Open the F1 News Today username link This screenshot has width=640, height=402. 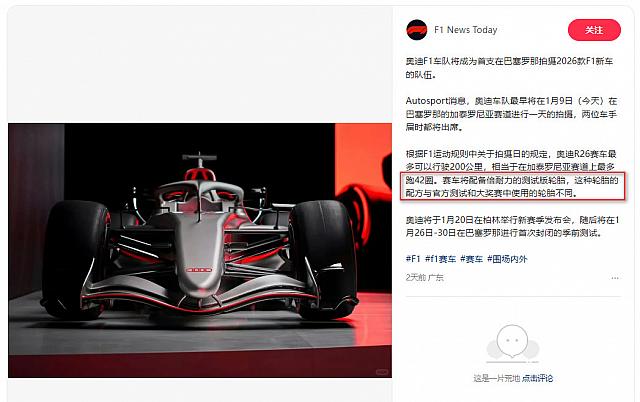[x=466, y=30]
